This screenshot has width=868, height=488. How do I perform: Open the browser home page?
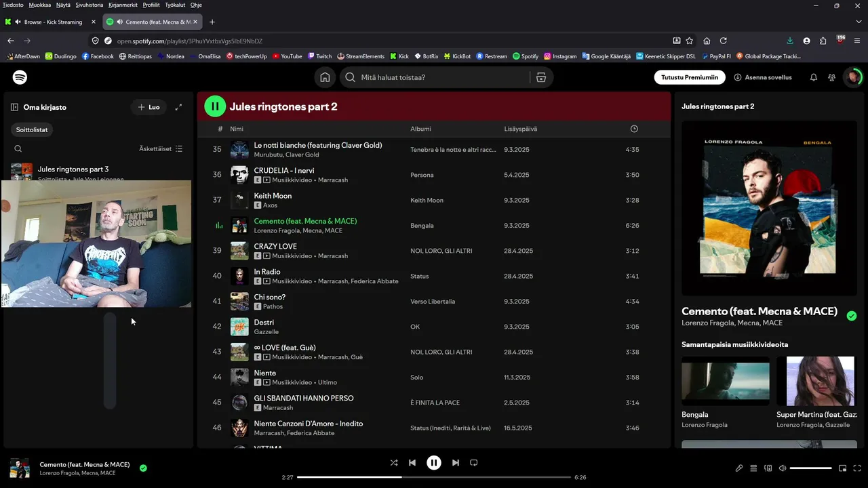point(707,41)
